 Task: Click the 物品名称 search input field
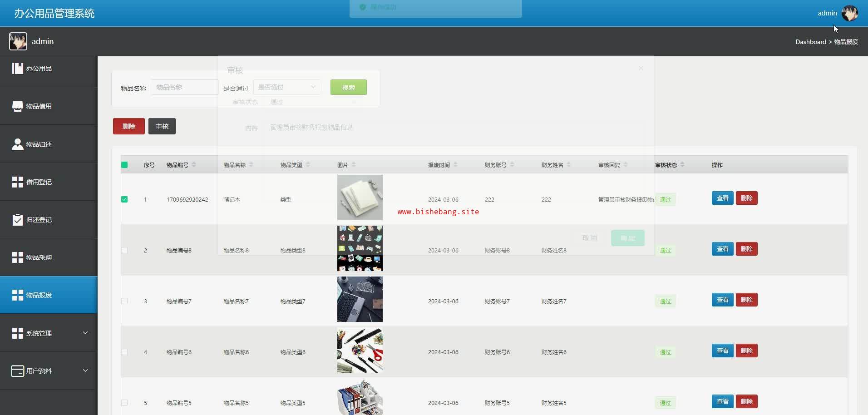pos(184,87)
